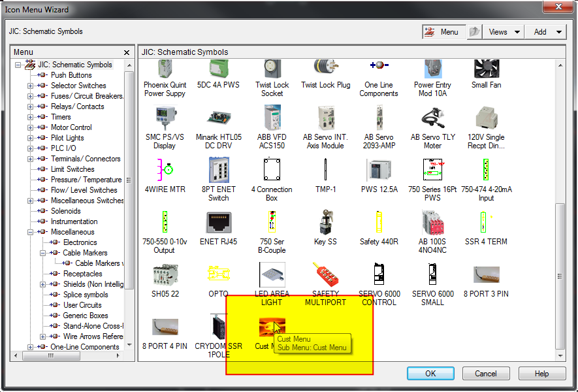Select 750 Series 16Pt PWS icon
Screen dimensions: 578x392
pyautogui.click(x=433, y=170)
